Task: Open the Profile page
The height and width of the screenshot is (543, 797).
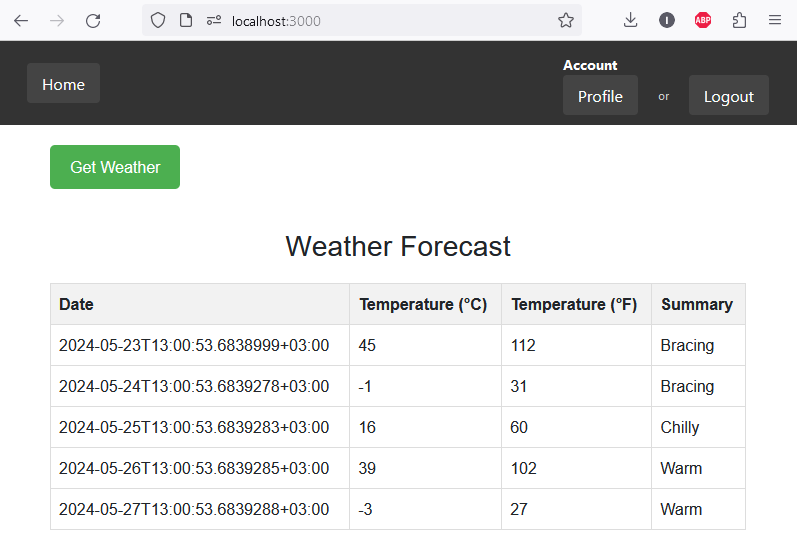Action: point(600,96)
